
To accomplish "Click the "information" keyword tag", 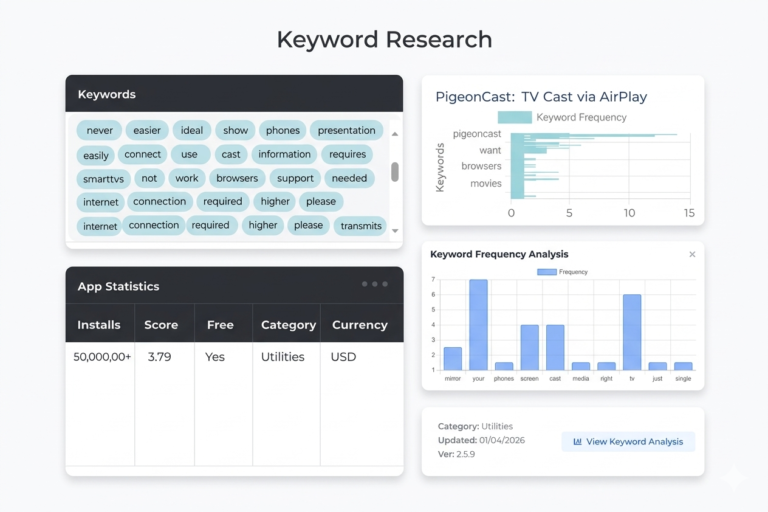I will (x=284, y=154).
